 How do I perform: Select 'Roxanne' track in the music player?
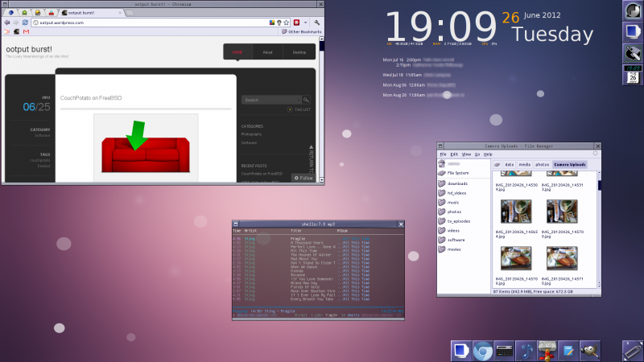(298, 275)
